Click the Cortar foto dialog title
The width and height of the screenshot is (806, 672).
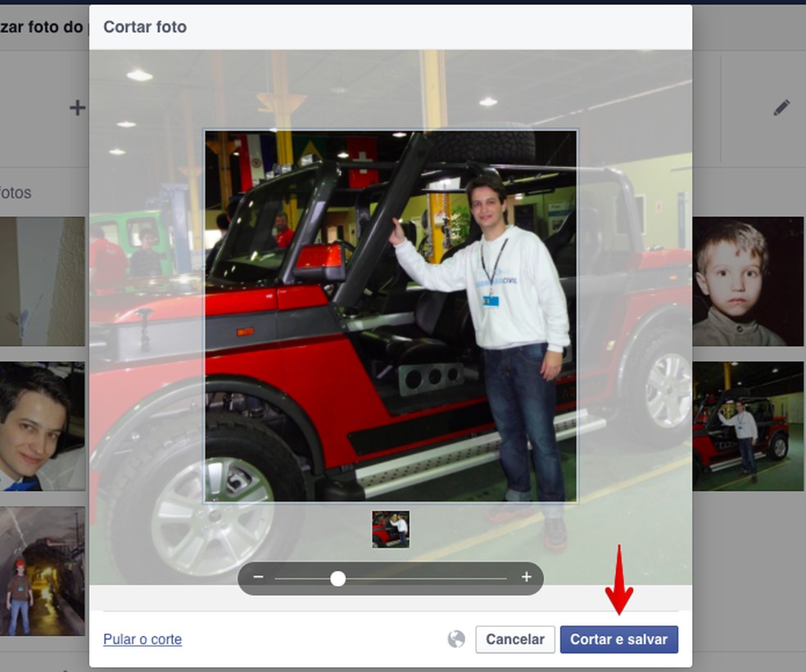[x=145, y=27]
